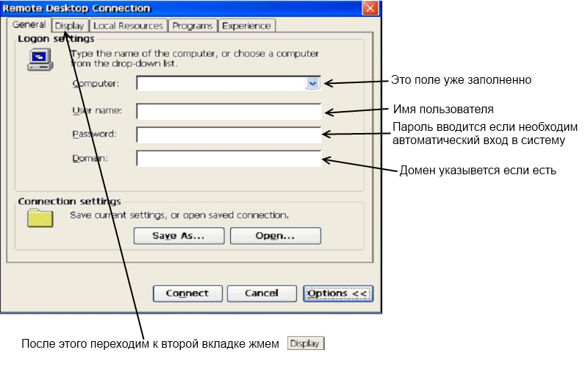Click the Connection settings group heading
The height and width of the screenshot is (386, 588).
(x=69, y=201)
